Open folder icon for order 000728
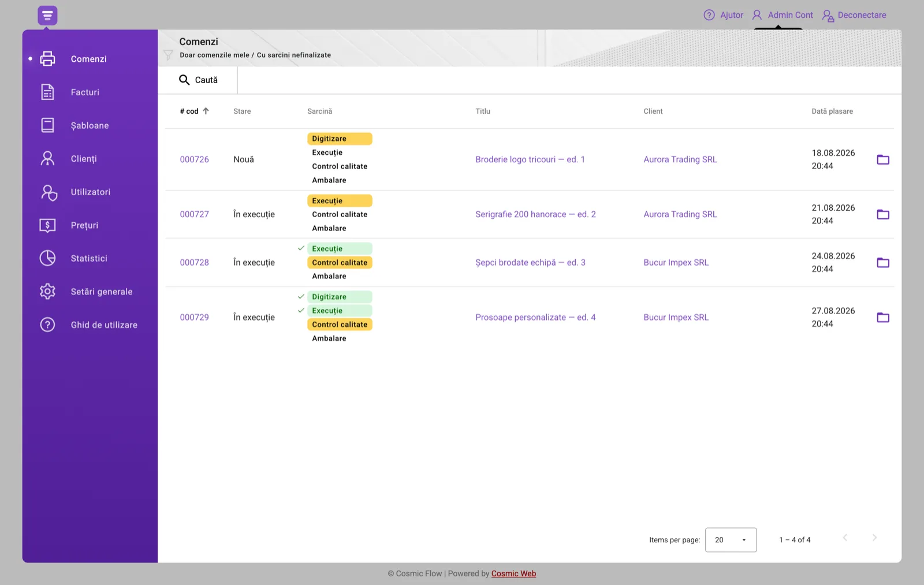Viewport: 924px width, 585px height. (883, 262)
